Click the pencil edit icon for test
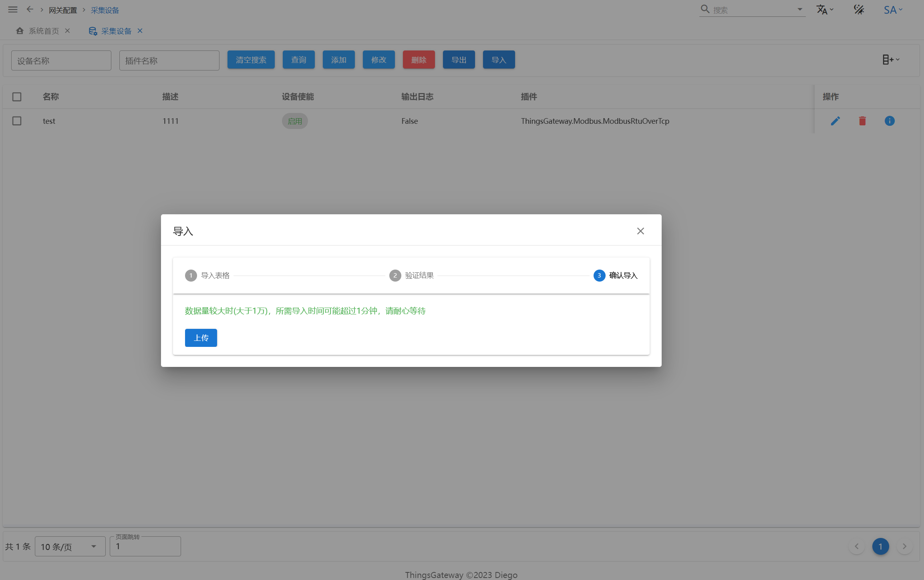 point(835,121)
